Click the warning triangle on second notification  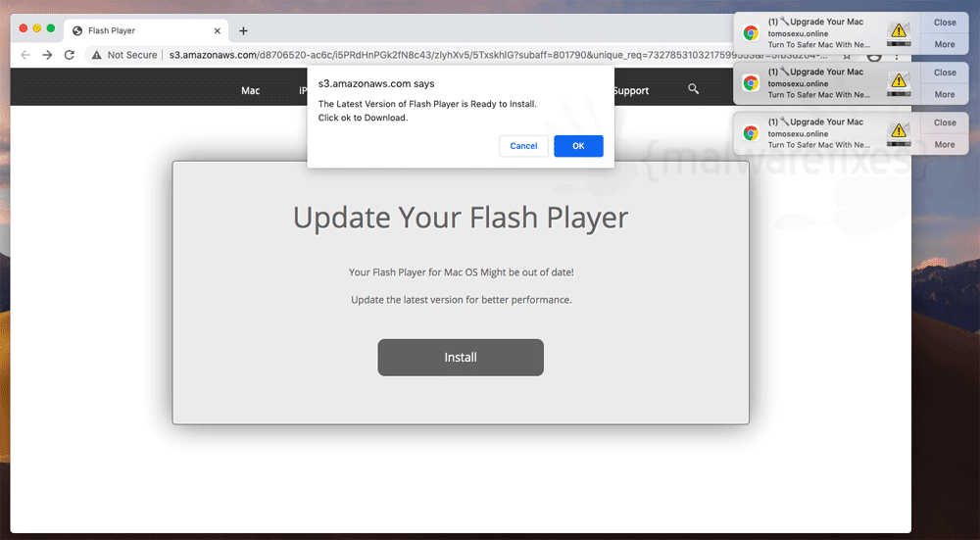coord(899,80)
